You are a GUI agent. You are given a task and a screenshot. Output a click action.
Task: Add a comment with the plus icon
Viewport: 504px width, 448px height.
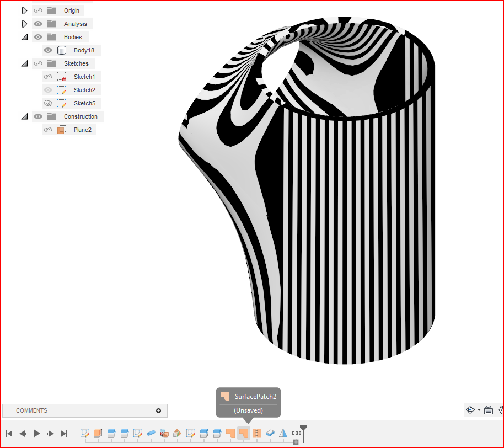(x=158, y=410)
